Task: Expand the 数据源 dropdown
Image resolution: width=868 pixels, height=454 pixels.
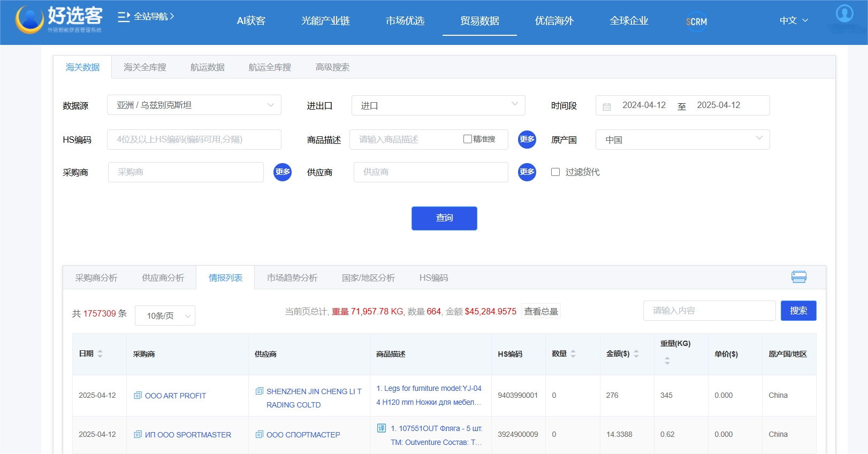Action: click(194, 105)
